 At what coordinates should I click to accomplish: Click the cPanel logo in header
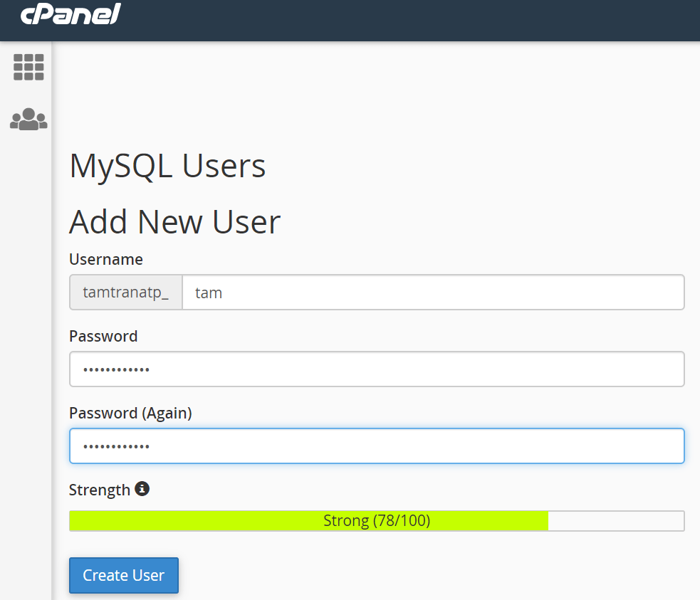pyautogui.click(x=70, y=14)
